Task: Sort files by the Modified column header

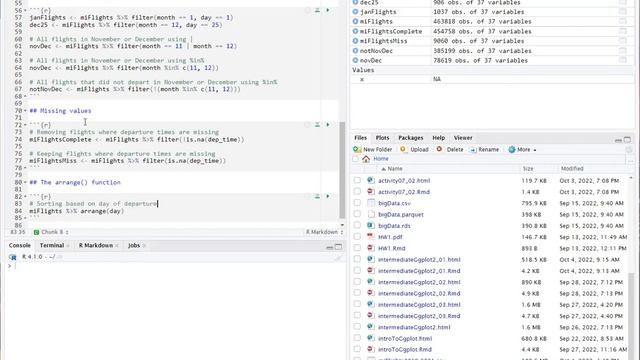Action: [572, 169]
